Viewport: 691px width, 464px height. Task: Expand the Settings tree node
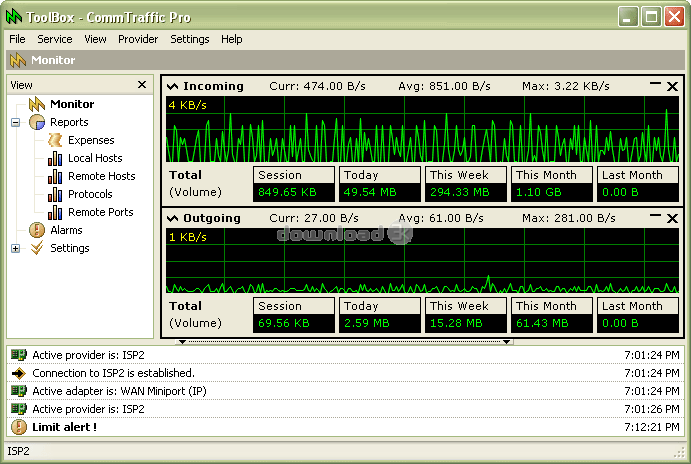16,248
